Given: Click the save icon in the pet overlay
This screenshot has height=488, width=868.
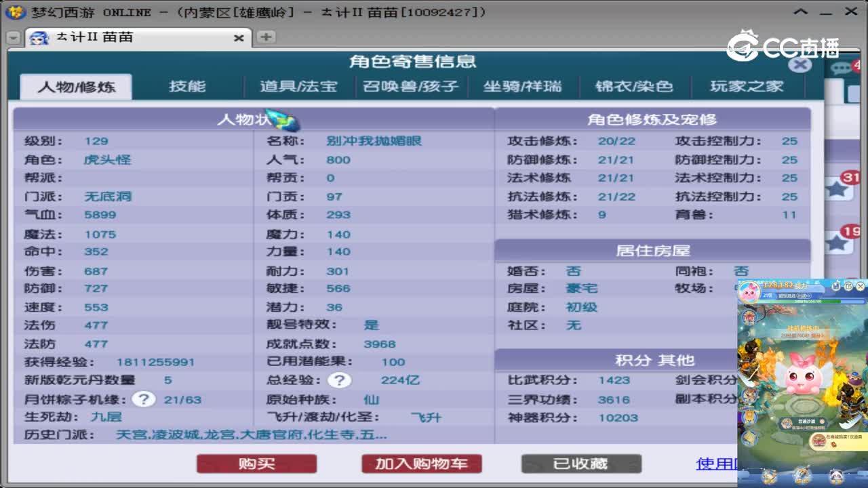Looking at the screenshot, I should (835, 285).
